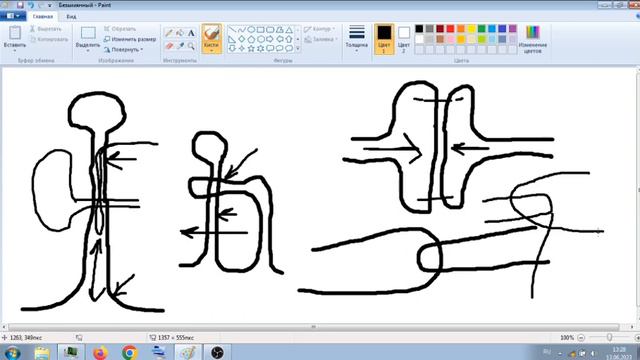Choose the straight line shape

pos(232,30)
